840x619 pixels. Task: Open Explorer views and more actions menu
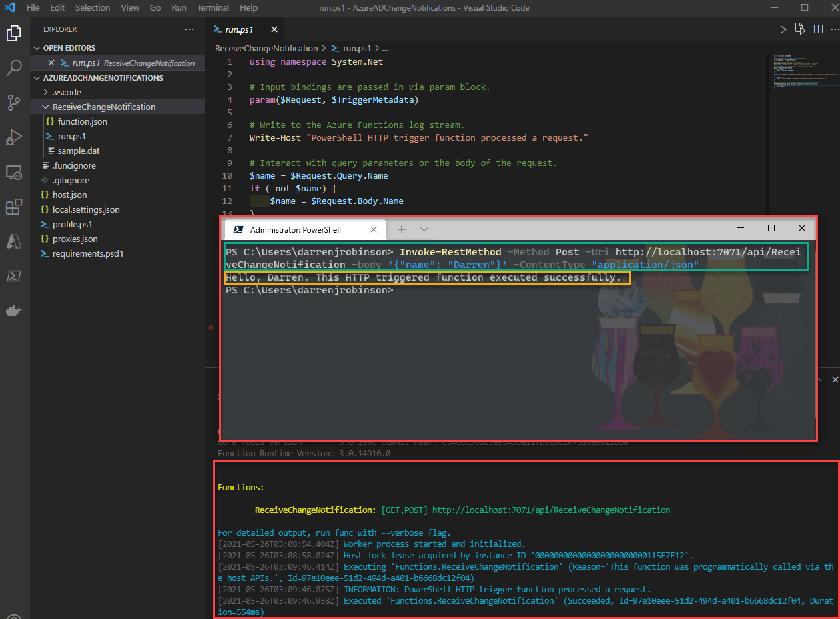tap(190, 29)
